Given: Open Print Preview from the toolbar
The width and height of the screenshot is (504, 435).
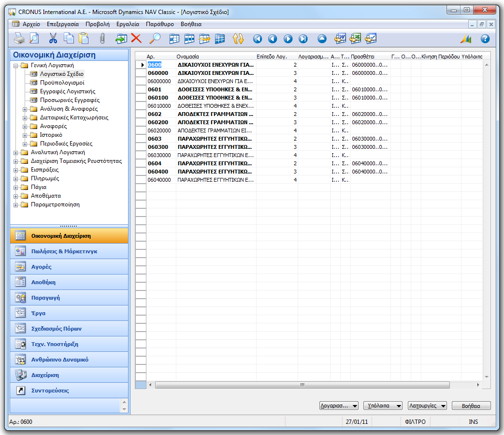Looking at the screenshot, I should [34, 39].
